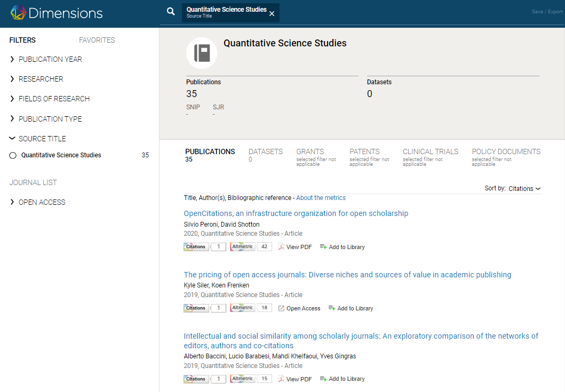Image resolution: width=565 pixels, height=392 pixels.
Task: Open the PATENTS results tab
Action: (369, 157)
